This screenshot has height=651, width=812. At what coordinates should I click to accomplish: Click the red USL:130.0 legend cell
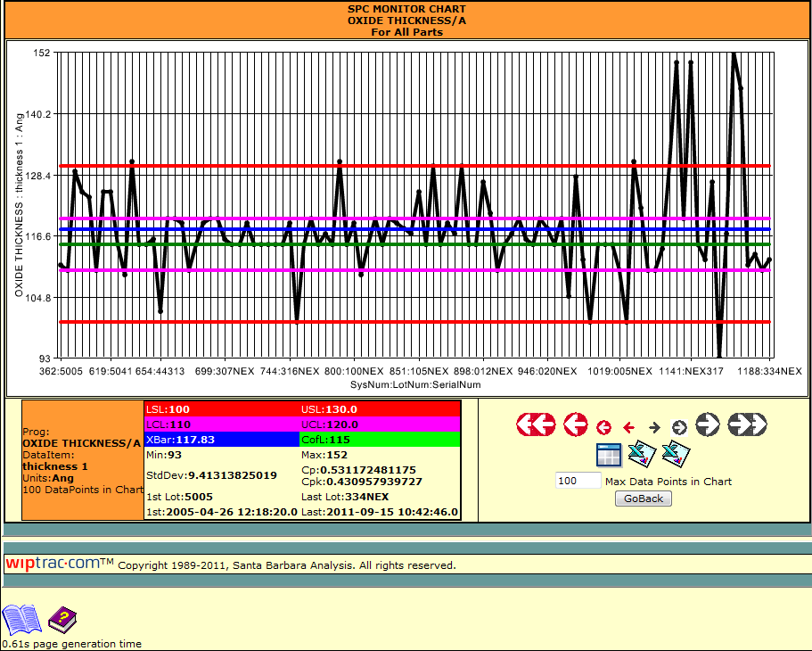379,408
